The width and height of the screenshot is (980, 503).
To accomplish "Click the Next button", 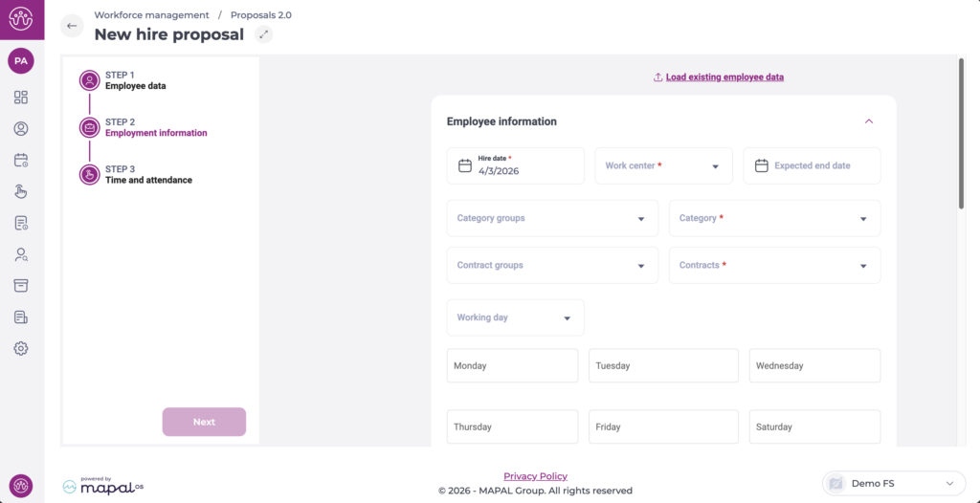I will 204,422.
